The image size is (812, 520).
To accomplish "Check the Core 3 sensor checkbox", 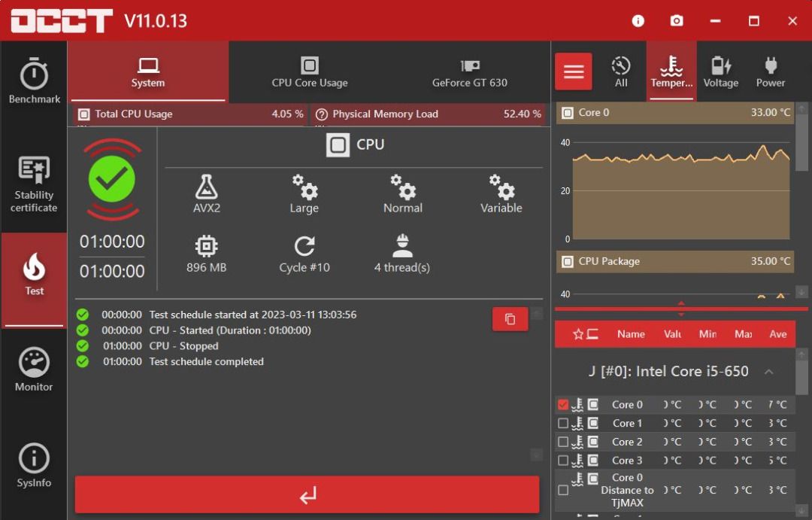I will pos(563,461).
